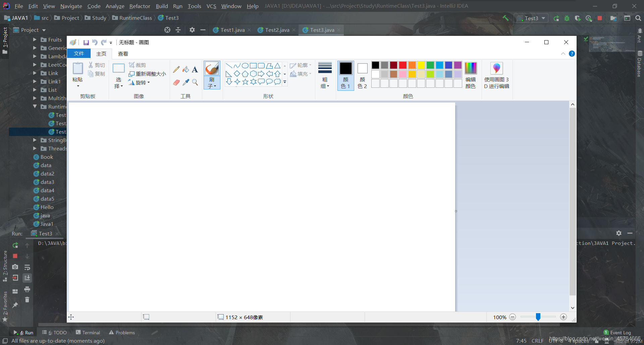This screenshot has height=345, width=644.
Task: Click IntelliJ red stop icon in toolbar
Action: pyautogui.click(x=600, y=18)
